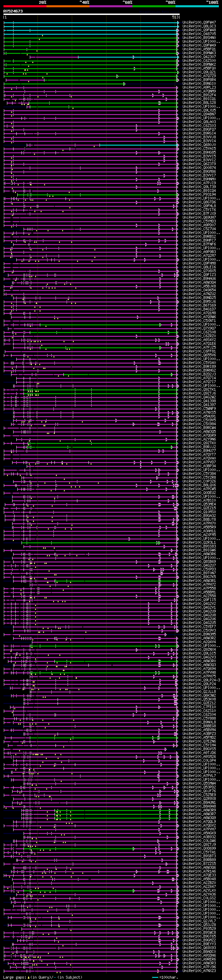Click the green ~80% identity legend bar
This screenshot has width=222, height=980.
154,6
